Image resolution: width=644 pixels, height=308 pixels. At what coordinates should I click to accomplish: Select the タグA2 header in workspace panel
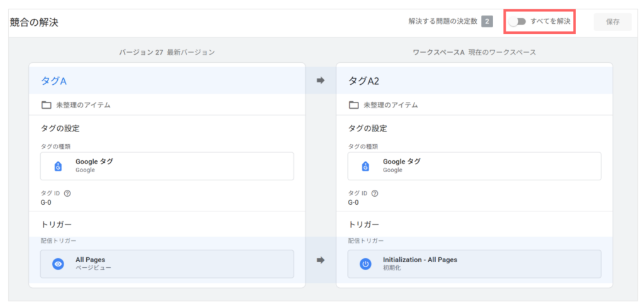(x=364, y=81)
